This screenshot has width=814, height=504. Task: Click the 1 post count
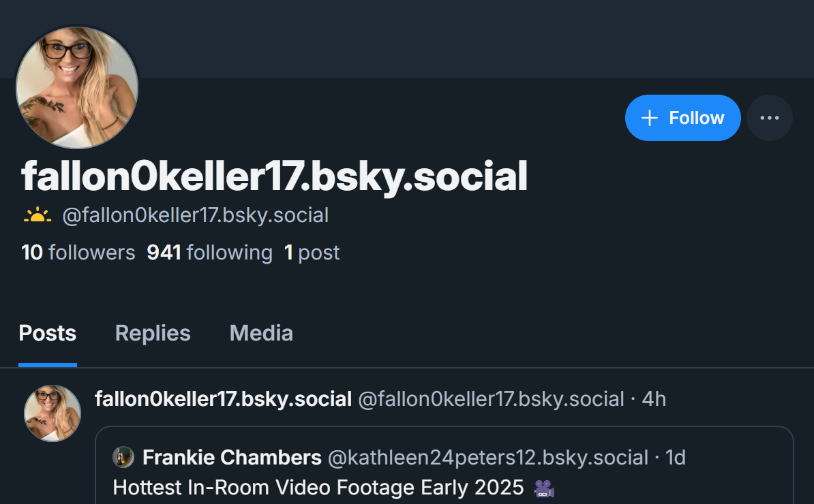coord(312,253)
